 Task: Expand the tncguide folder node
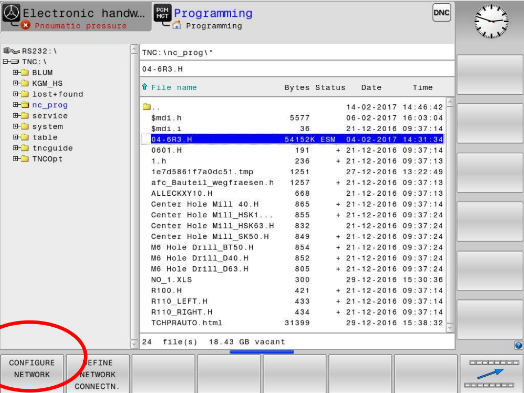click(15, 148)
